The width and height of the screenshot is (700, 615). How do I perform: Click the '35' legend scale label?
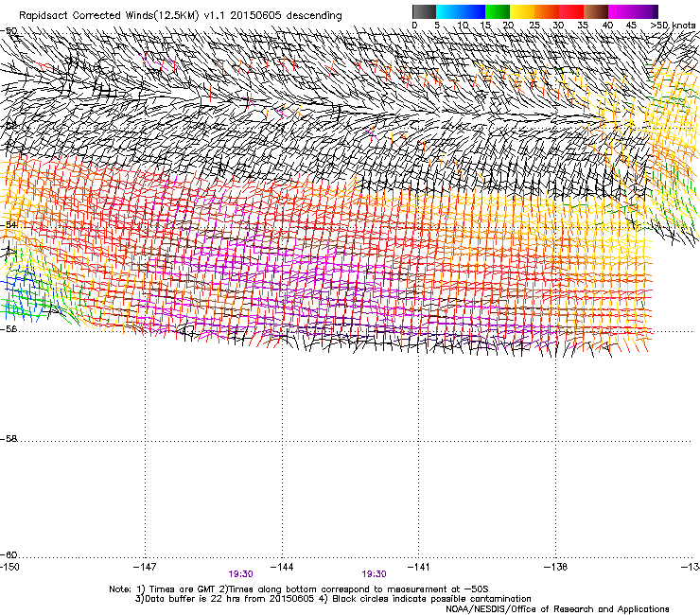point(583,25)
